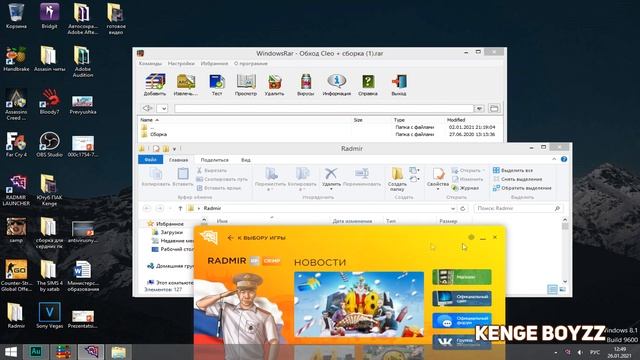Switch to the Главная ribbon tab
Screen dimensions: 640x360
[178, 160]
